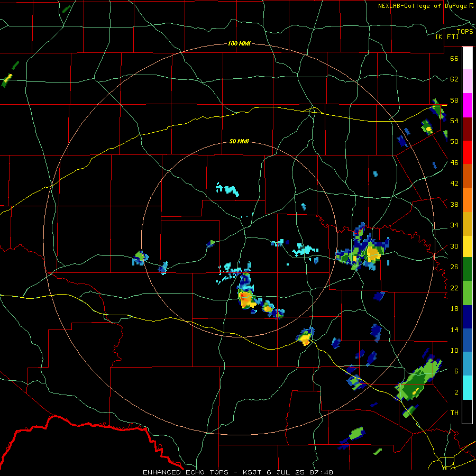Click the TOPS legend heading
Viewport: 476px width, 476px height.
tap(465, 31)
